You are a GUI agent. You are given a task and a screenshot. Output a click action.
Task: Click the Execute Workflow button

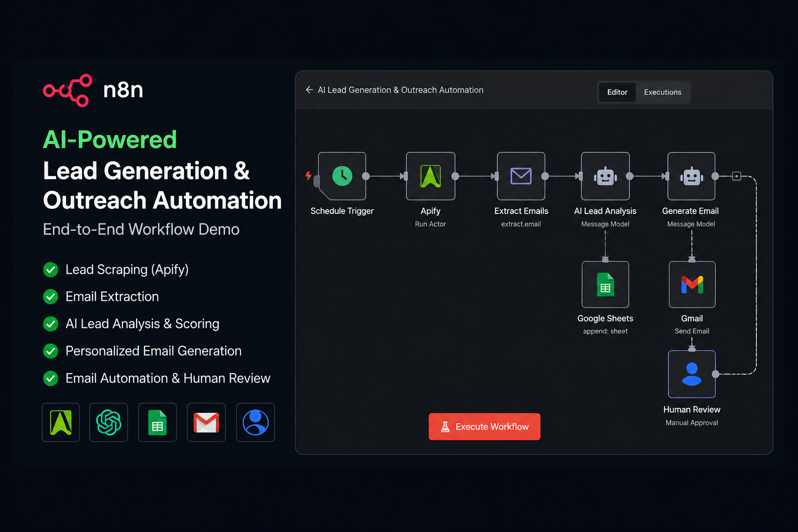coord(484,427)
